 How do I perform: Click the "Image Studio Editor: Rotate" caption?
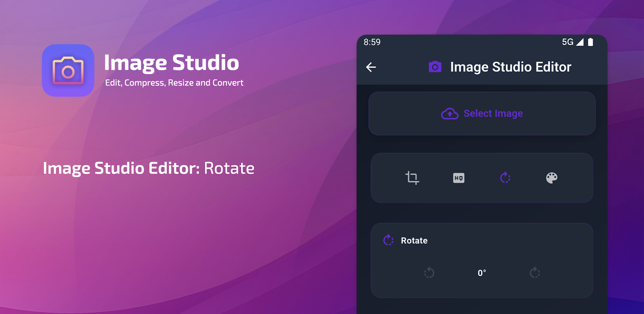148,168
